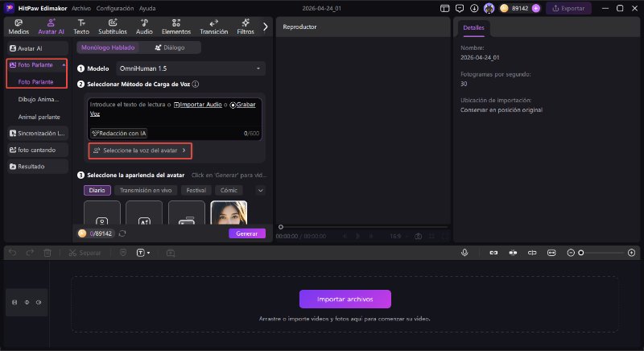This screenshot has height=351, width=644.
Task: Click the Redacción con IA button
Action: (x=118, y=133)
